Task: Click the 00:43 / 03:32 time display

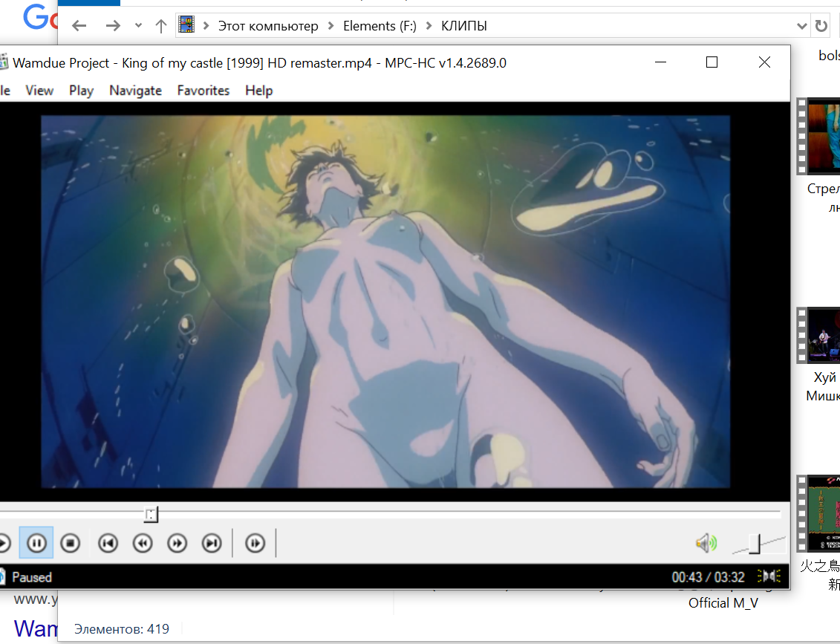Action: coord(709,577)
